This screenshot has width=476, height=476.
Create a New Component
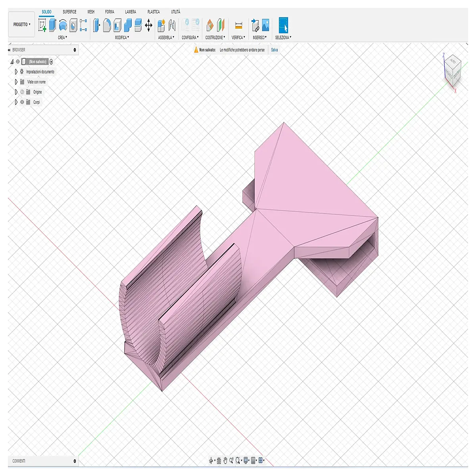161,25
